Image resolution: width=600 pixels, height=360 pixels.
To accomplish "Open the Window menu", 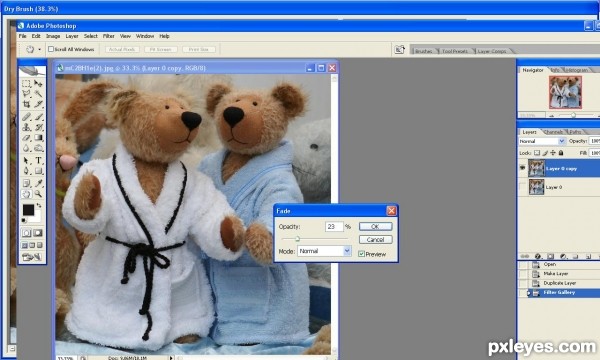I will coord(145,36).
